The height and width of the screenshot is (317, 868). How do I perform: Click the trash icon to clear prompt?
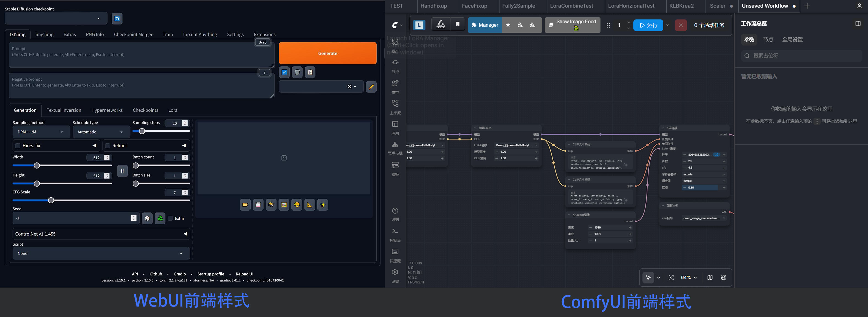(x=297, y=72)
